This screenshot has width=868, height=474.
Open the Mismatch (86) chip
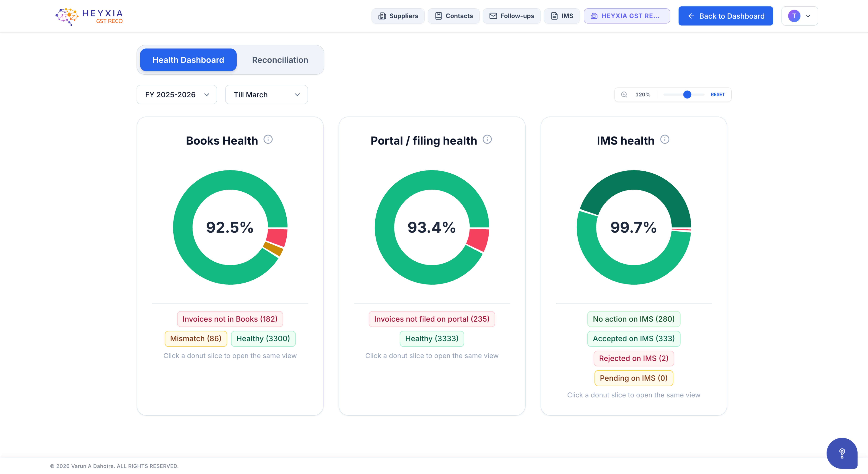point(195,338)
